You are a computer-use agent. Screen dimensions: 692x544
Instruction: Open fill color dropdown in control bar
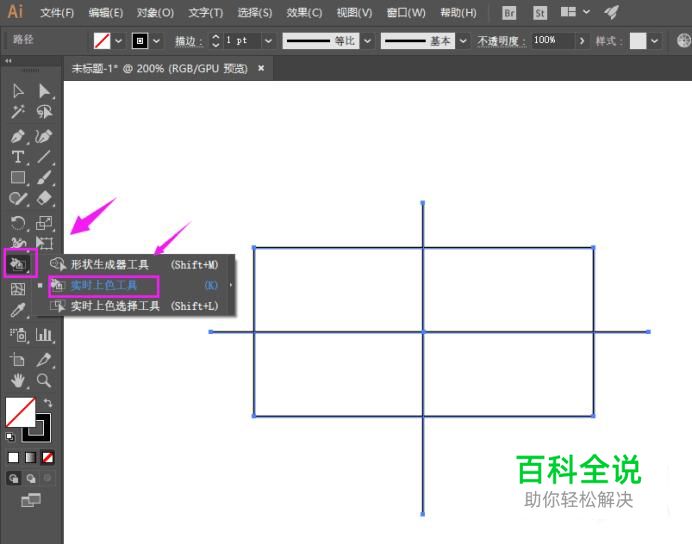[118, 41]
